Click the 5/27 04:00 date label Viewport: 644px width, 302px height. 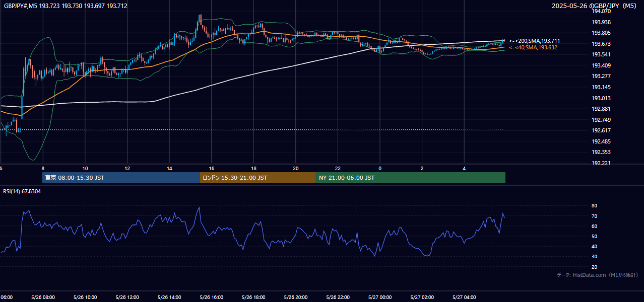(465, 297)
